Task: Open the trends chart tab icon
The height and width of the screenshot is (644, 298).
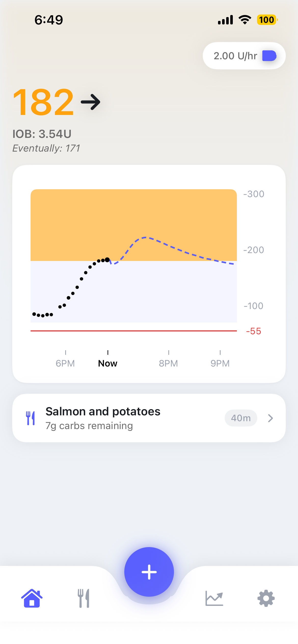Action: tap(214, 598)
